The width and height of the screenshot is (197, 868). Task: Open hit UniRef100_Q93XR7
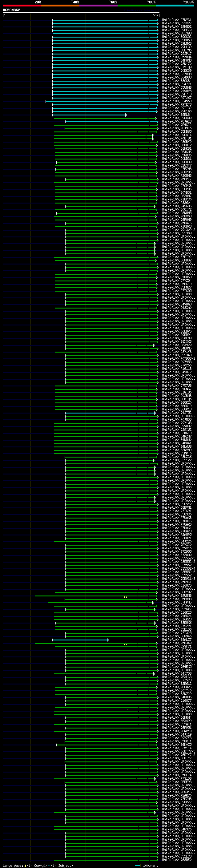pyautogui.click(x=176, y=23)
